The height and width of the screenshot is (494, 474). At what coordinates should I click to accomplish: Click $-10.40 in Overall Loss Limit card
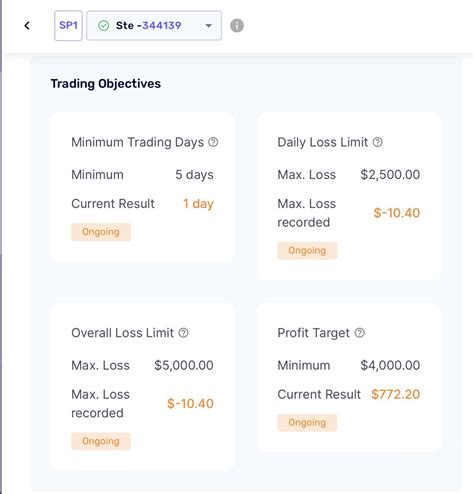190,404
